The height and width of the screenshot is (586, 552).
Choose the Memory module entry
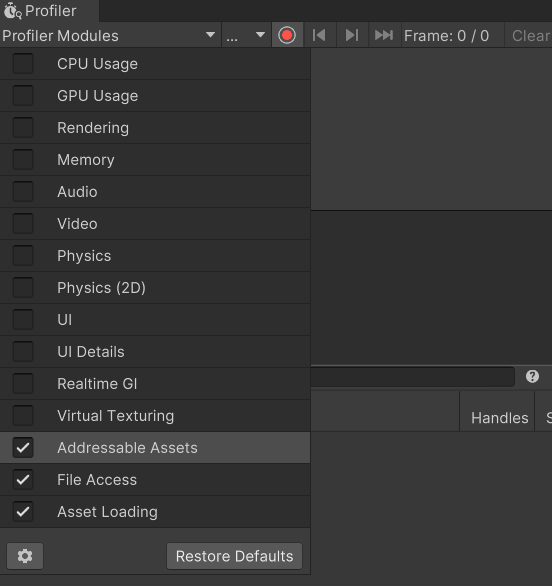[155, 160]
